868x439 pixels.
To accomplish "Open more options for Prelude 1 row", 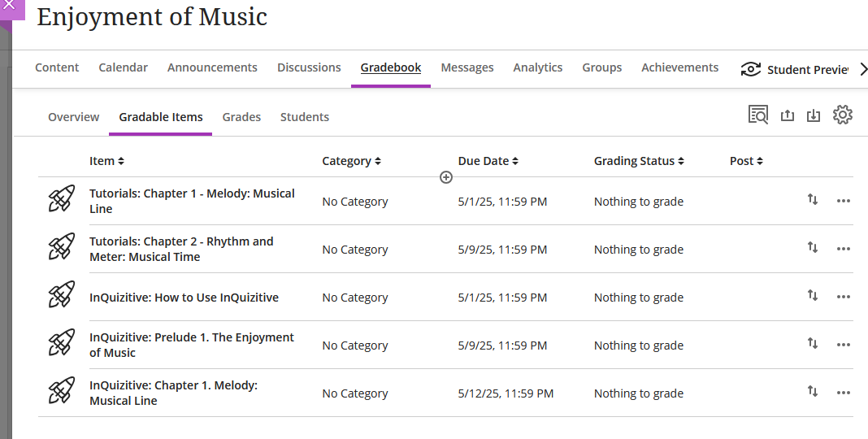I will [x=843, y=345].
